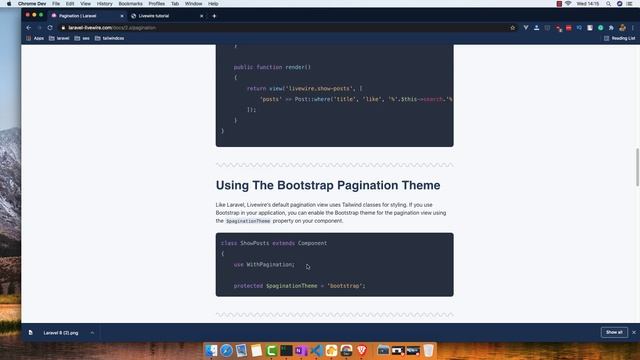Open the seo bookmarks folder
The width and height of the screenshot is (640, 360).
82,38
